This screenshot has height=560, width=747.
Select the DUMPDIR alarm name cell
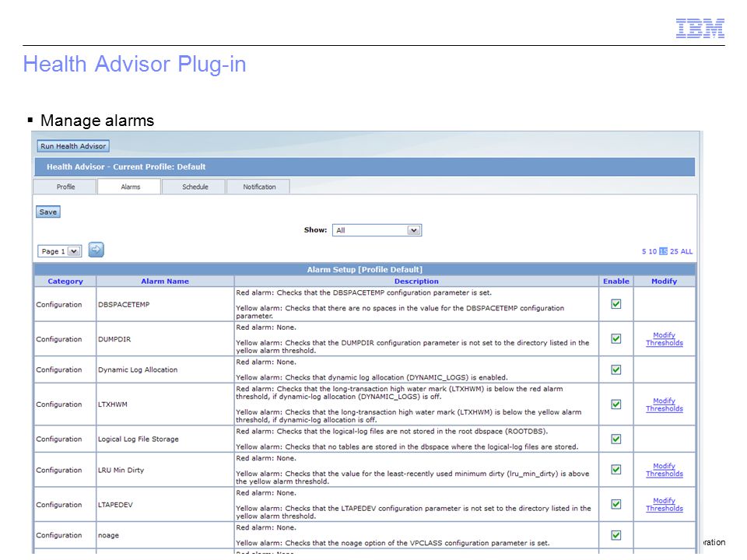pos(165,339)
